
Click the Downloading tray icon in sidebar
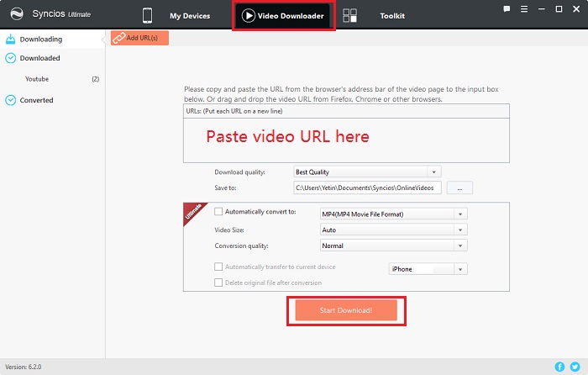tap(11, 39)
